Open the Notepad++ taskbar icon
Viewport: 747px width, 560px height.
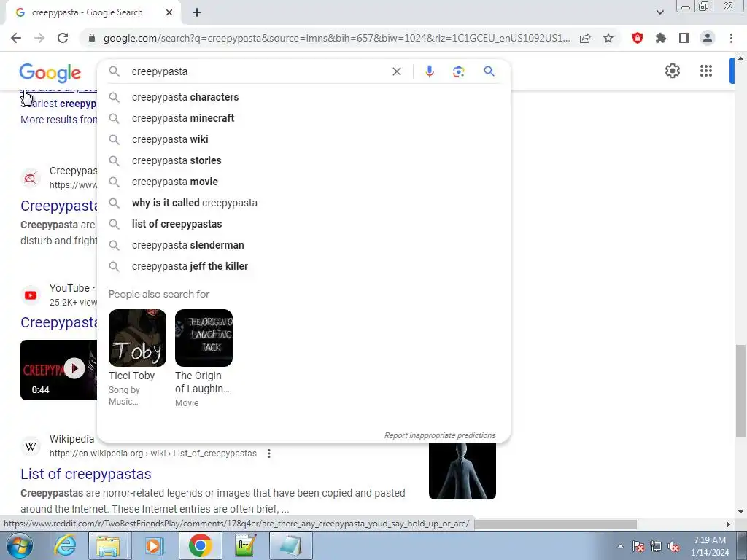245,545
